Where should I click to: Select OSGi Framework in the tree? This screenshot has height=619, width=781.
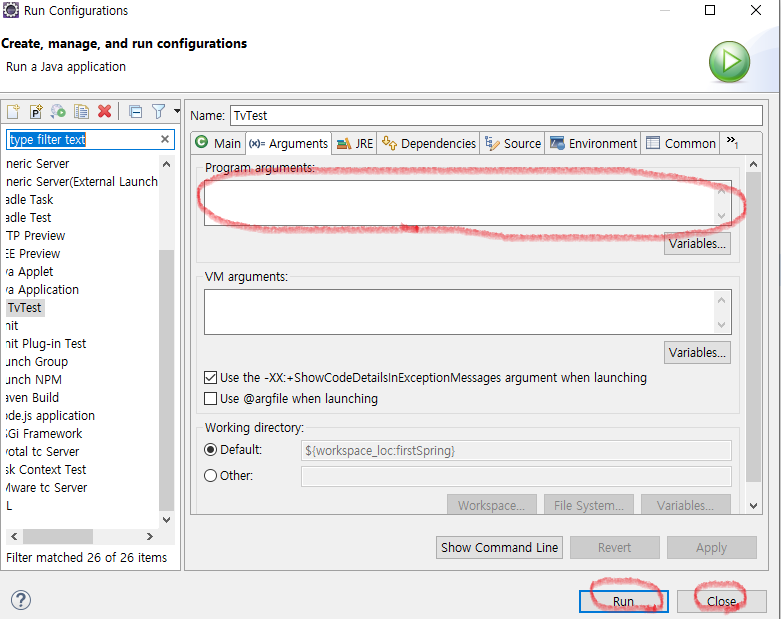(44, 434)
